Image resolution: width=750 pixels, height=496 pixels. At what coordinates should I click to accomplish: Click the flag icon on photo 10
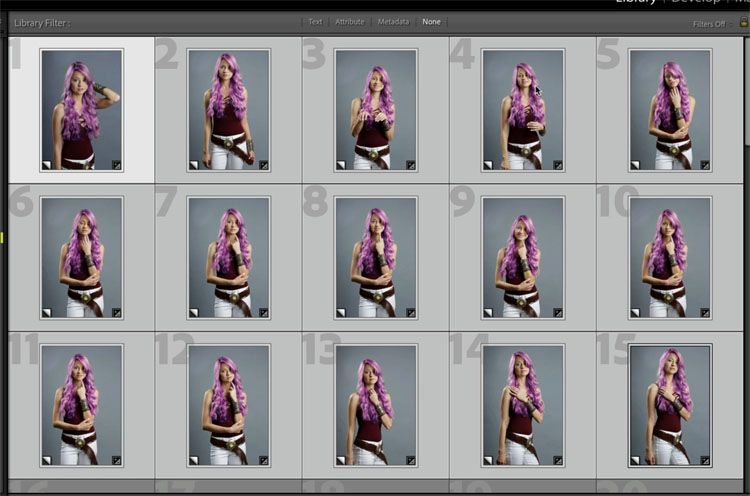[635, 313]
